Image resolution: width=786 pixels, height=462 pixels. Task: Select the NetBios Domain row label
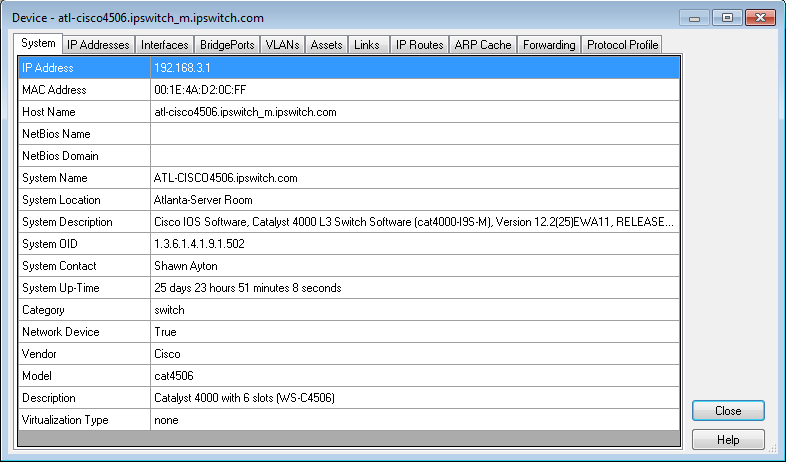coord(84,156)
